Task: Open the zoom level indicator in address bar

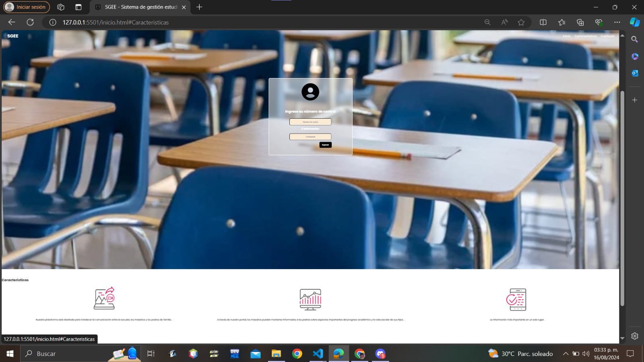Action: (x=487, y=23)
